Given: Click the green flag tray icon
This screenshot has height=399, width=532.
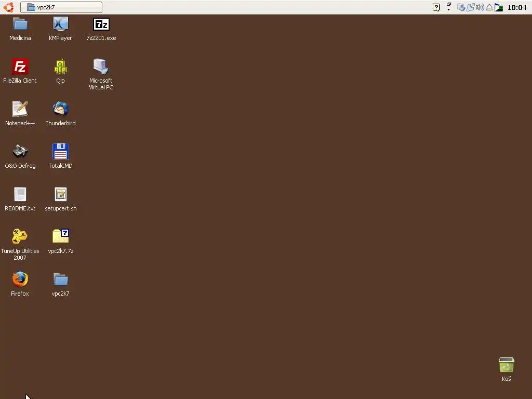Looking at the screenshot, I should (499, 7).
